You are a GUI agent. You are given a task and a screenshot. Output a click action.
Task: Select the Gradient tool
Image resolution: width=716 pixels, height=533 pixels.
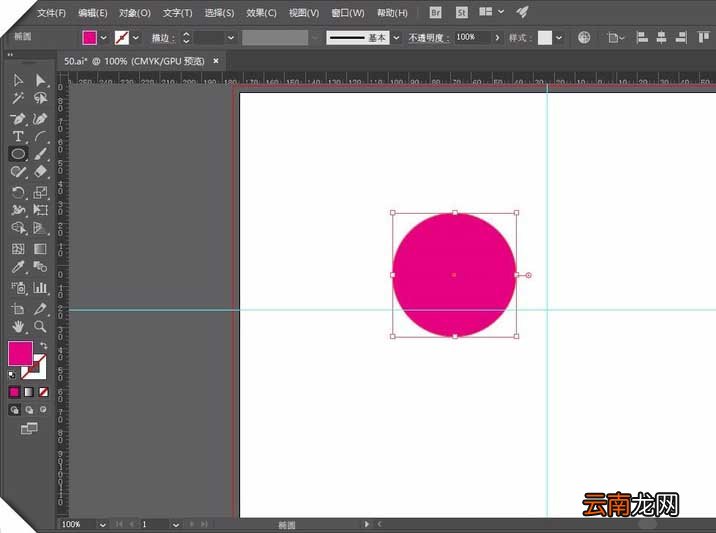(40, 249)
